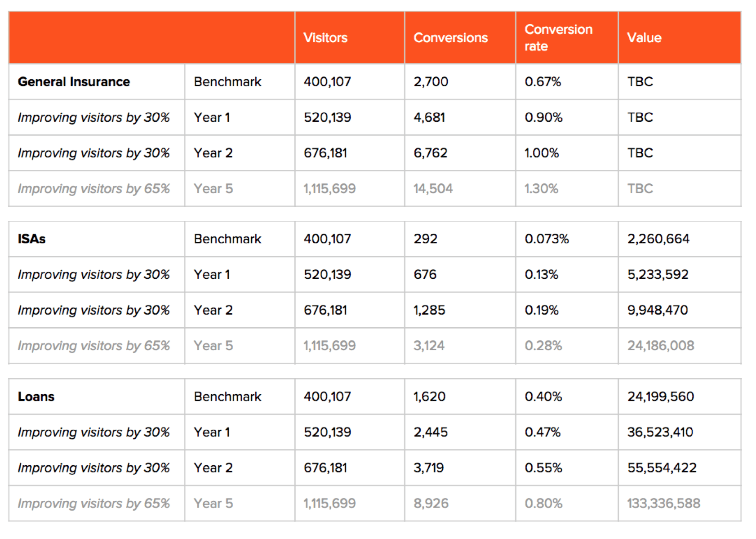Click the Conversion rate column header

pos(558,38)
